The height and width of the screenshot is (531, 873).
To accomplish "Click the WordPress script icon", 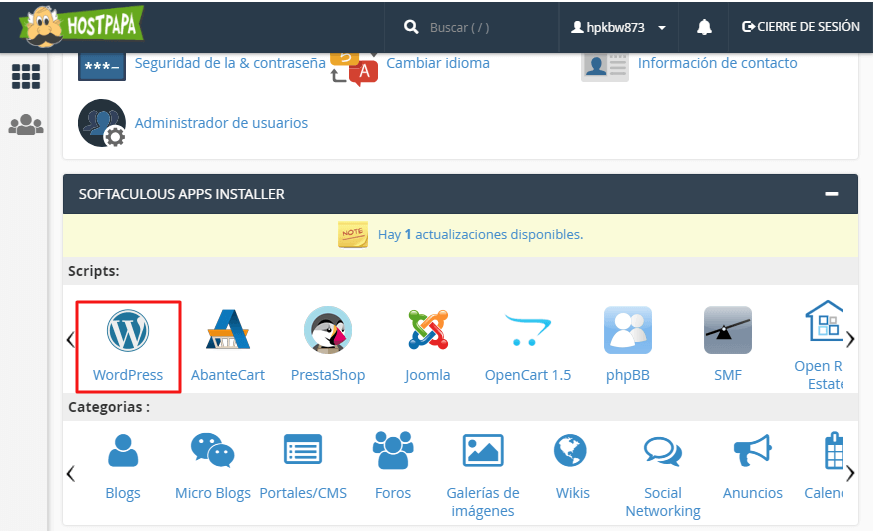I will [128, 331].
